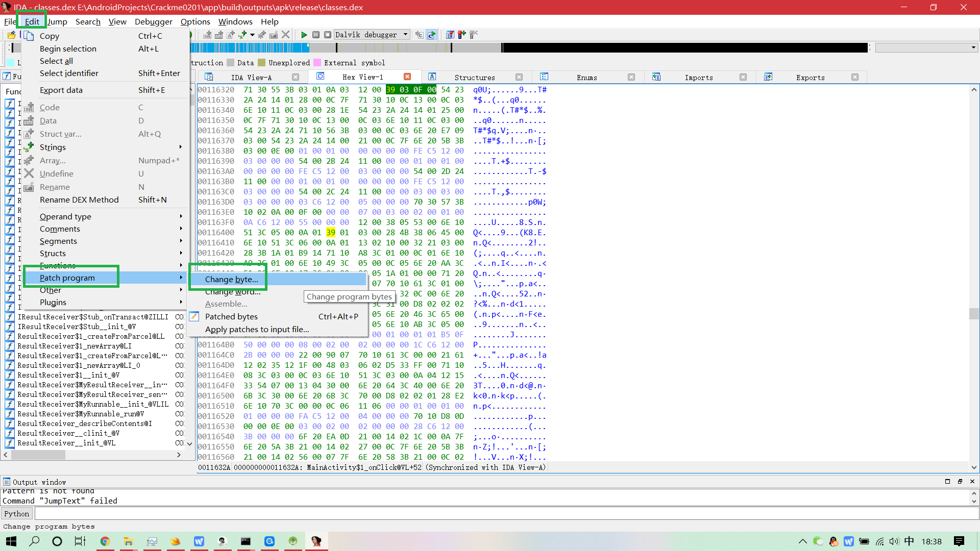Click the make array asterisk toolbar icon
Viewport: 980px width, 551px height.
point(262,35)
